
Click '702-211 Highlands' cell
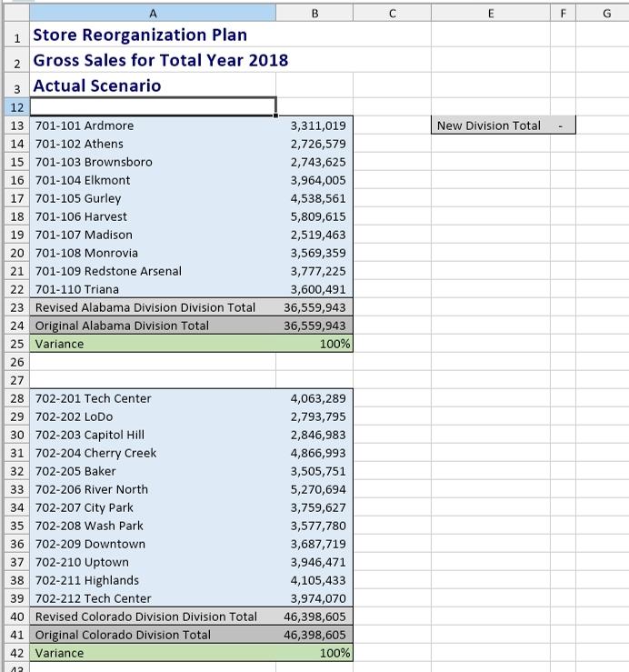[x=153, y=580]
